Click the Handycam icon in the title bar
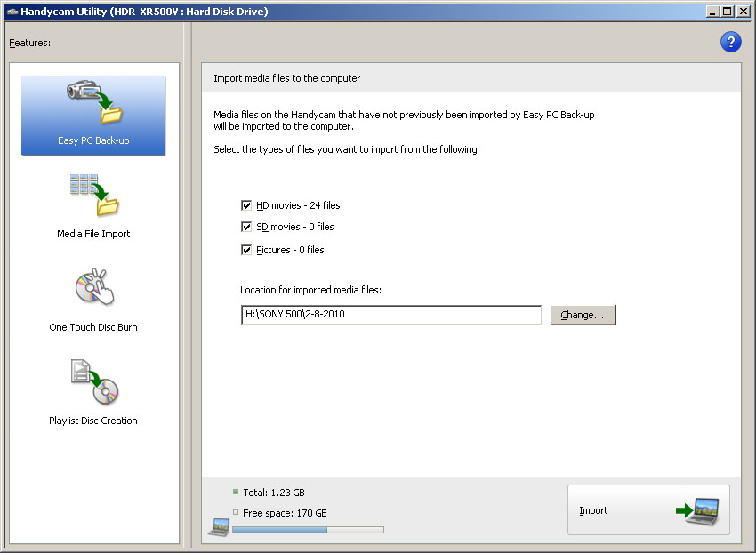Viewport: 756px width, 553px height. 11,12
